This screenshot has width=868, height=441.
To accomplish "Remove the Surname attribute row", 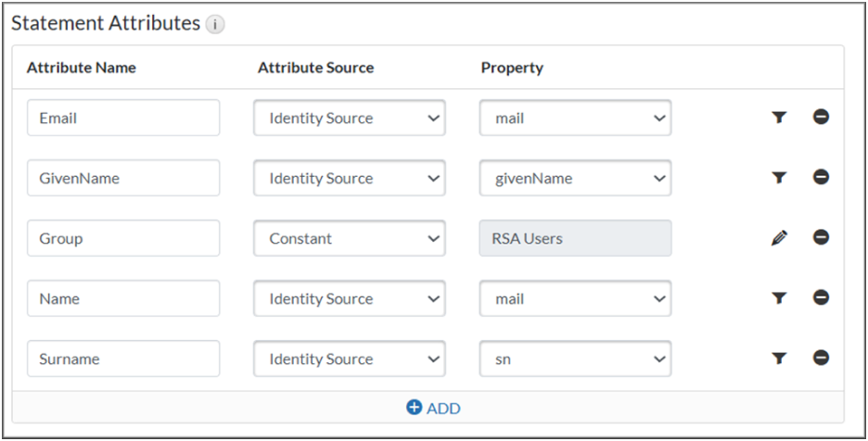I will [821, 359].
